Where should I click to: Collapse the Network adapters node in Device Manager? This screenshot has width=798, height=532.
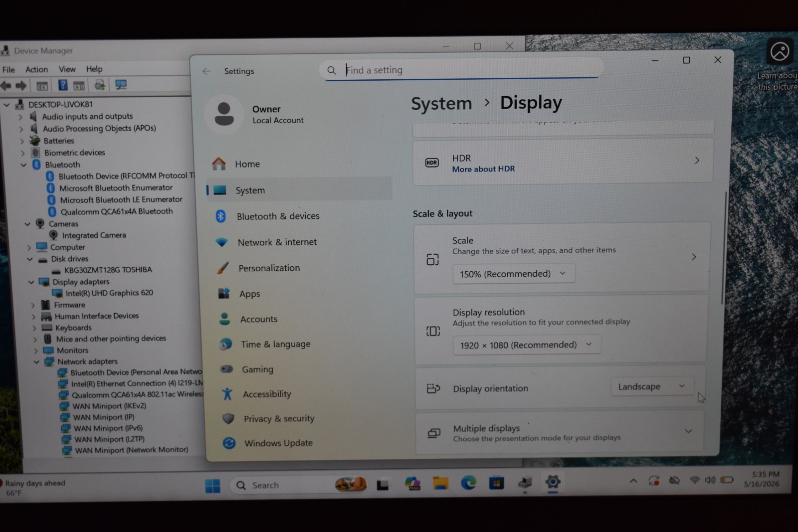36,361
